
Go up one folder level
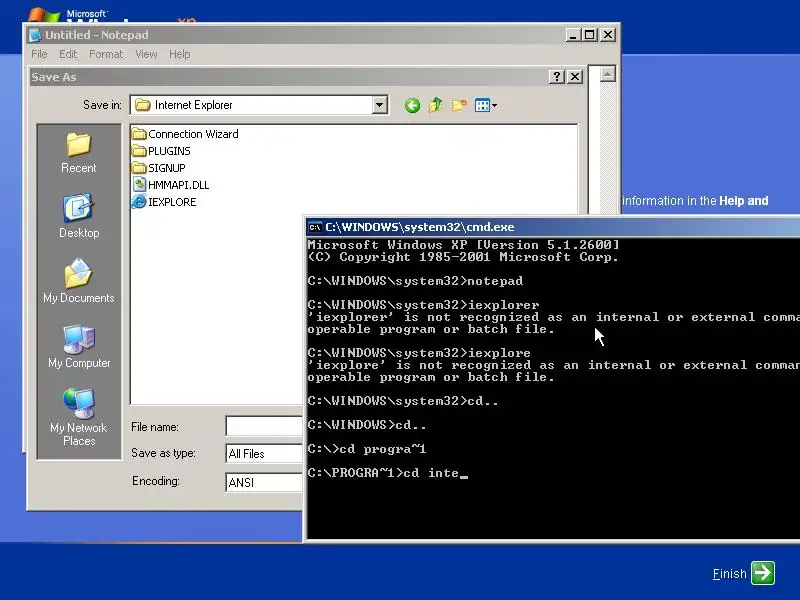436,105
